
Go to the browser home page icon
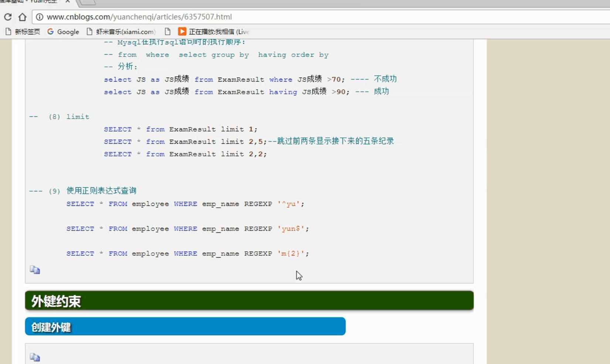23,17
